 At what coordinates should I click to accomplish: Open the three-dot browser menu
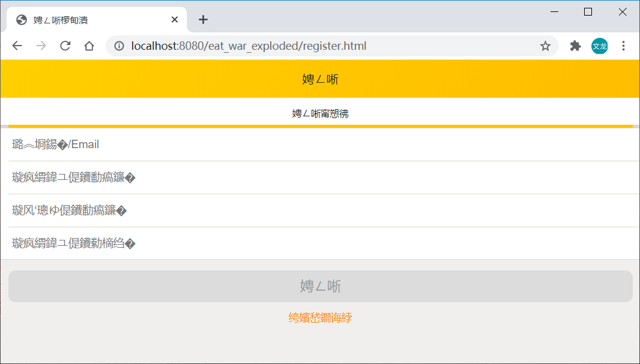tap(623, 46)
